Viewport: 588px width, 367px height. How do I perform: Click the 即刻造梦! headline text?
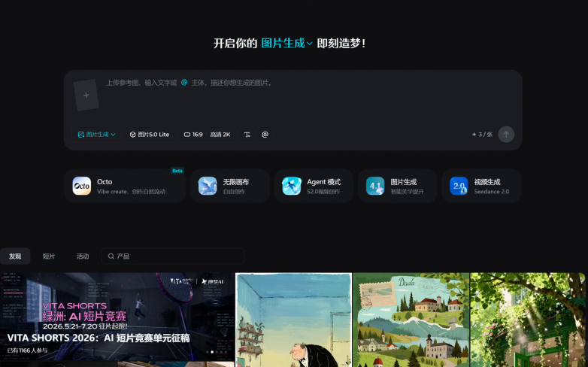341,43
